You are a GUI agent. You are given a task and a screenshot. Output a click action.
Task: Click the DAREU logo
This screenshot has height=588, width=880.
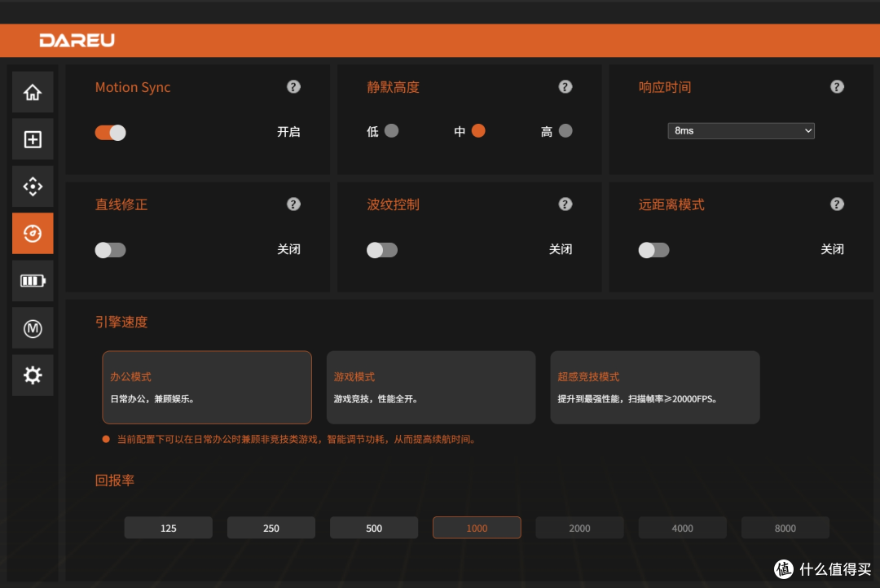click(77, 41)
